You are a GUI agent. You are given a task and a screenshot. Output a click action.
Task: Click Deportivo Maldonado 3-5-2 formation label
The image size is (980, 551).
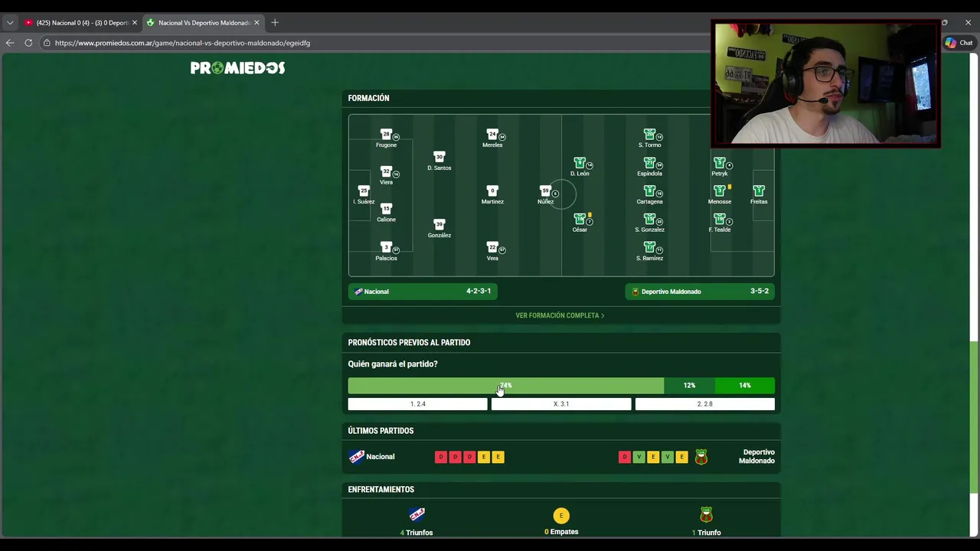700,292
